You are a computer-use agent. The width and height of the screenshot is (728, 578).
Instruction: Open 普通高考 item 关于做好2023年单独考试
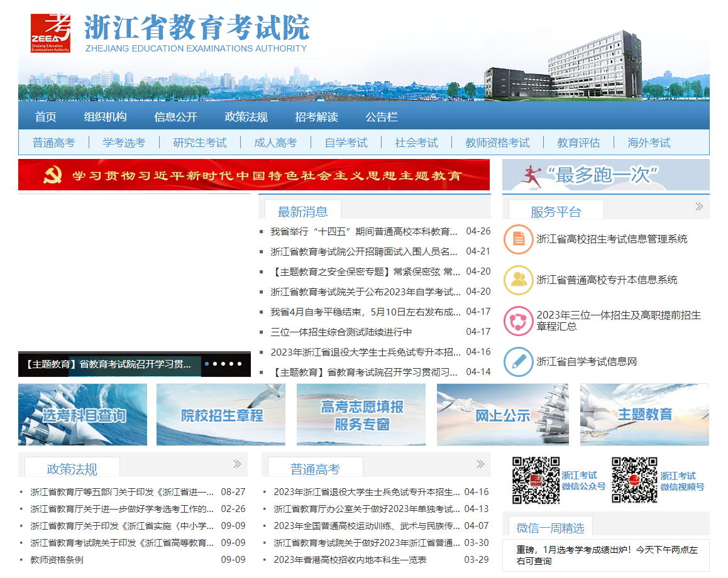[x=367, y=509]
